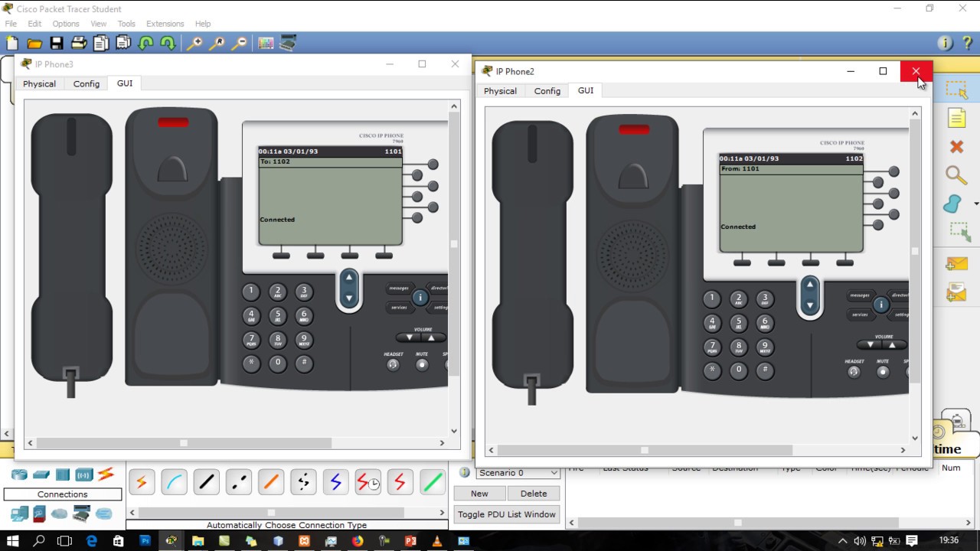The image size is (980, 551).
Task: Raise volume on IP Phone2
Action: [x=893, y=344]
